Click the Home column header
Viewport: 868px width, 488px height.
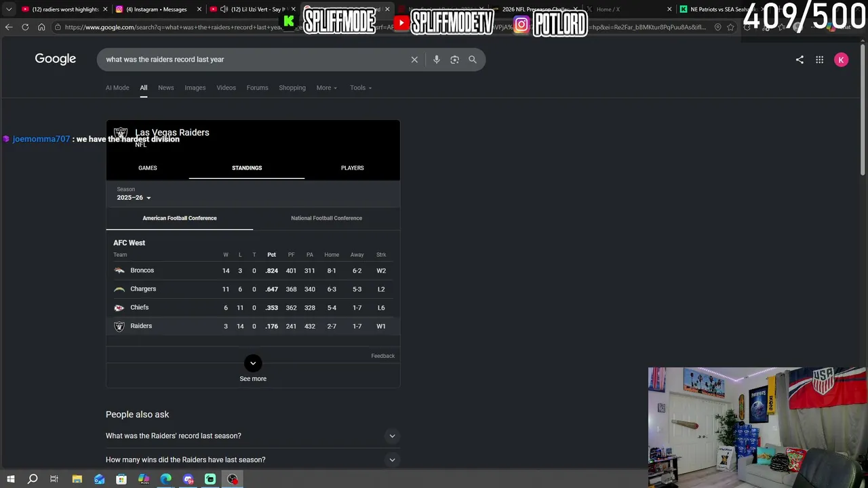point(332,255)
